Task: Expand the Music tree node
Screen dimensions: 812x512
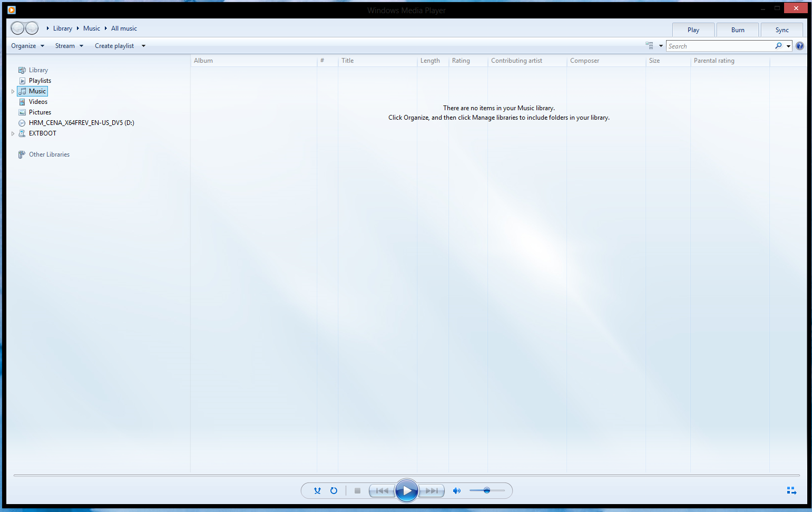Action: click(x=13, y=91)
